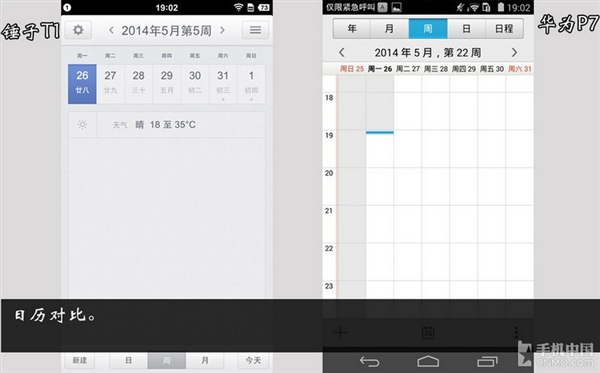Select 周一 26 column header
This screenshot has height=373, width=600.
[x=380, y=69]
